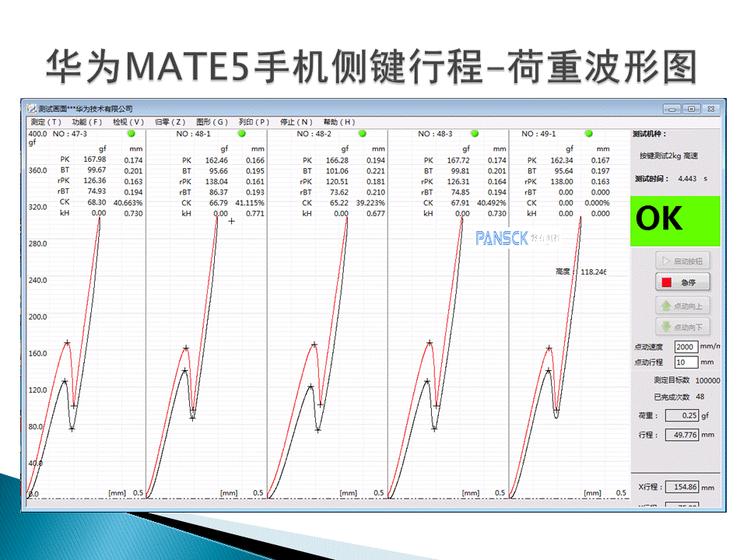The height and width of the screenshot is (560, 747).
Task: Open the 列印(P) menu
Action: pyautogui.click(x=254, y=122)
